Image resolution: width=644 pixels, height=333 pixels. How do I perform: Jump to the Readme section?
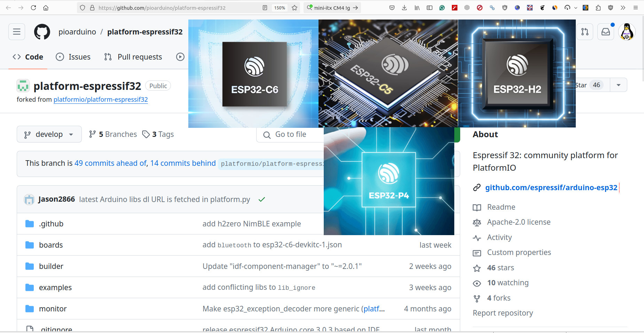501,207
